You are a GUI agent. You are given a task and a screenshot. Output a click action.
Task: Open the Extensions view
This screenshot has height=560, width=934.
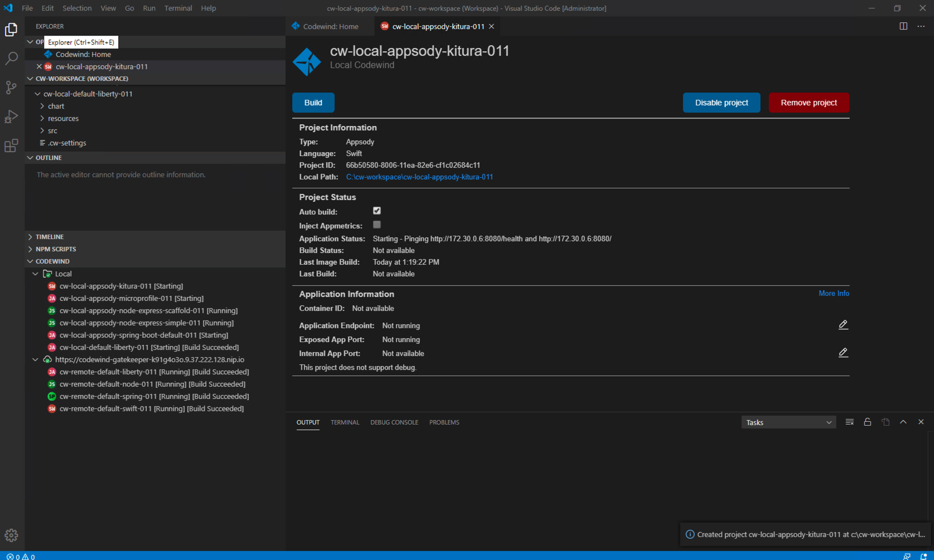click(x=11, y=145)
